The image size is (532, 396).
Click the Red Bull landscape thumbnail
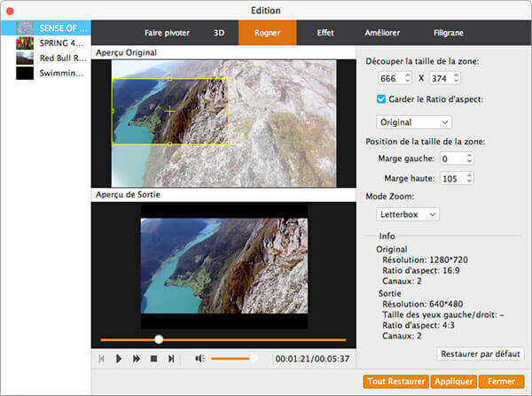[25, 58]
